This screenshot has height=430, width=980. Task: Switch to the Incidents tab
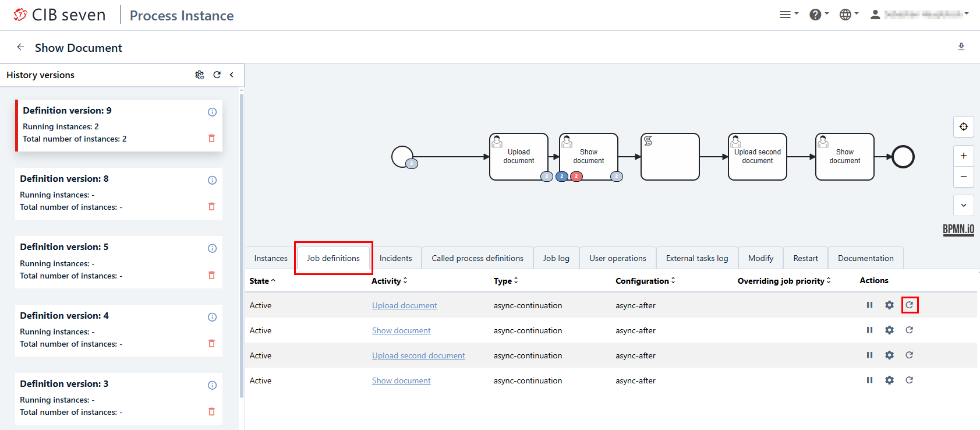395,258
